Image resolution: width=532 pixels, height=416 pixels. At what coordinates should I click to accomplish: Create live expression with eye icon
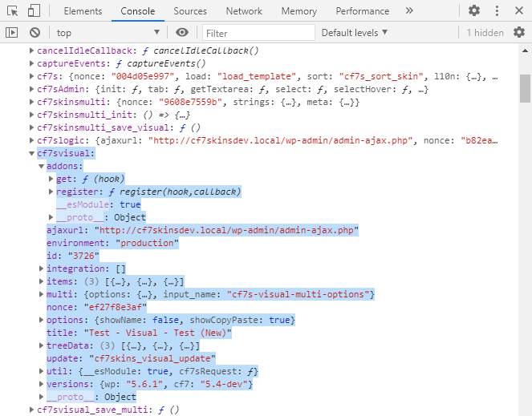point(182,32)
